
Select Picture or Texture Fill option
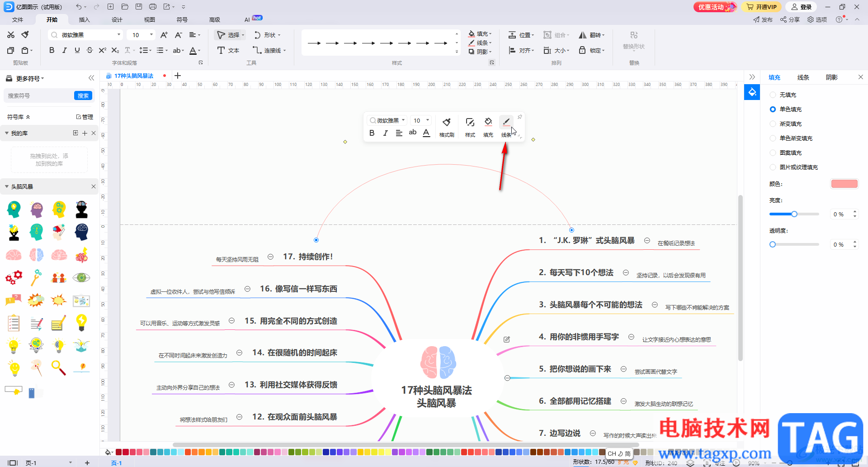773,167
